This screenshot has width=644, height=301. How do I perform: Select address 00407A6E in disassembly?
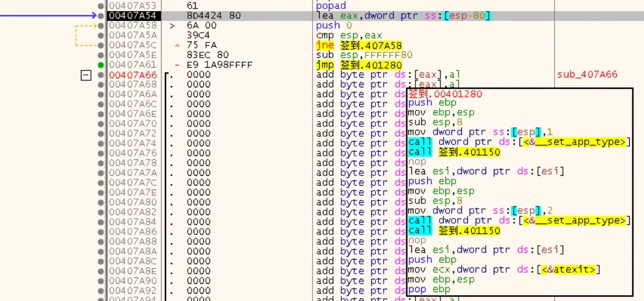tap(132, 113)
